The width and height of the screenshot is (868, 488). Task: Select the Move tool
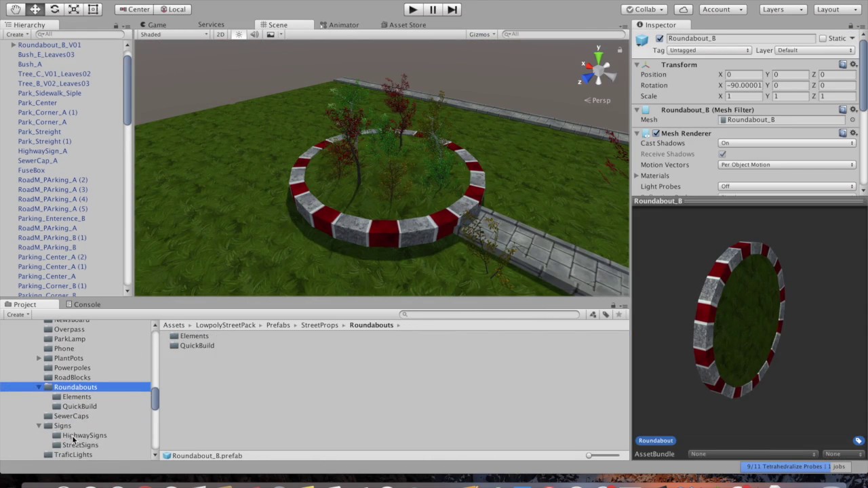pyautogui.click(x=35, y=9)
